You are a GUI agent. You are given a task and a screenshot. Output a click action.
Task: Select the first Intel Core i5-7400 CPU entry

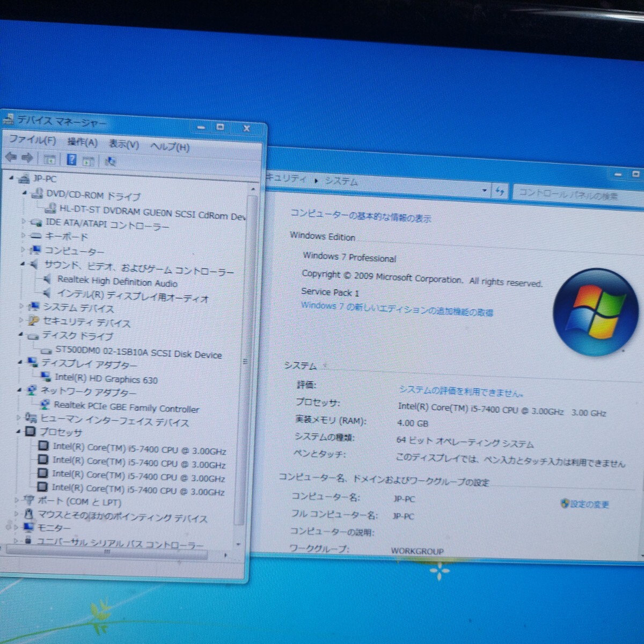coord(139,449)
